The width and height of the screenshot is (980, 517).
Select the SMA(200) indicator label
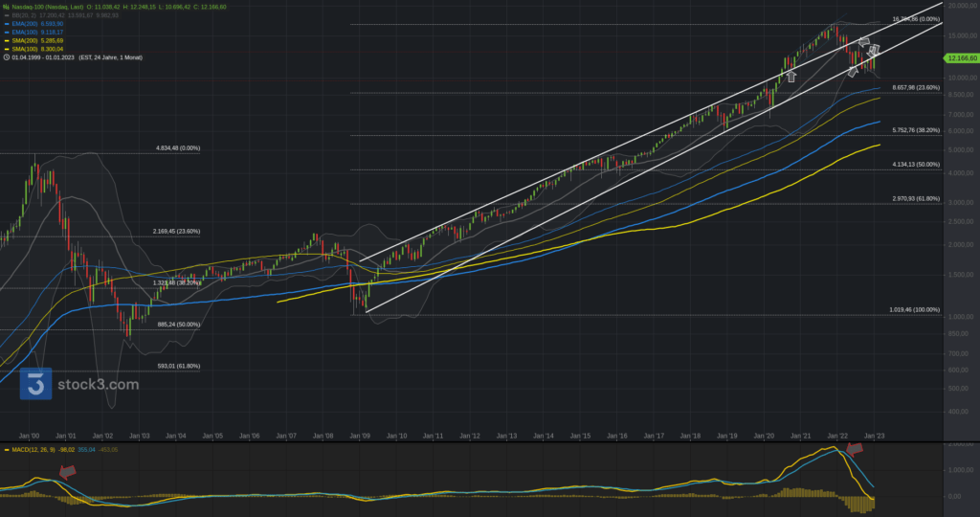(x=24, y=40)
